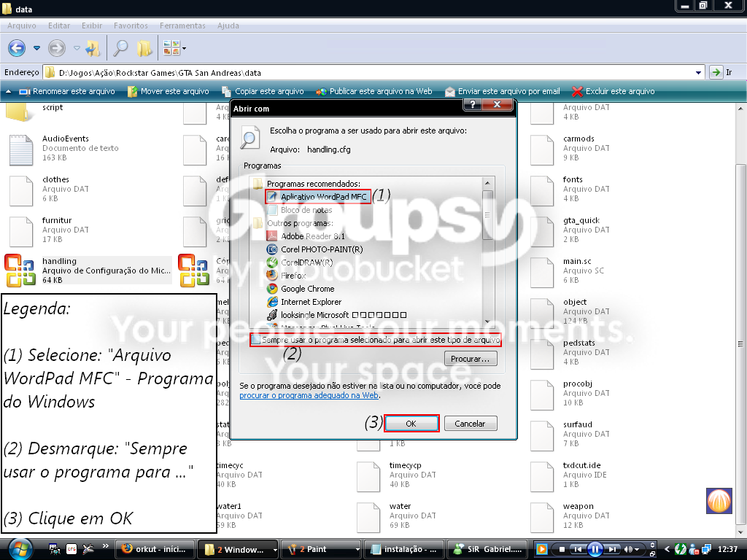The image size is (747, 560).
Task: Select Bloco de notas program
Action: (300, 210)
